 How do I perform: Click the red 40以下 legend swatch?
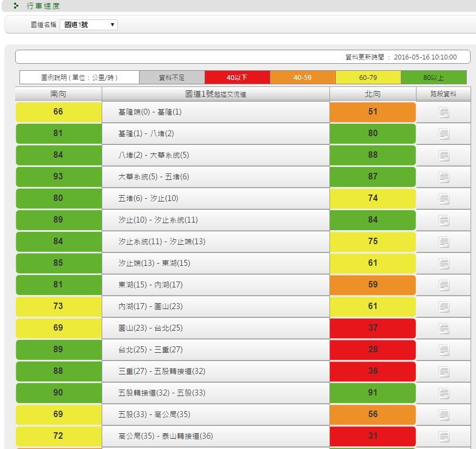pyautogui.click(x=237, y=77)
